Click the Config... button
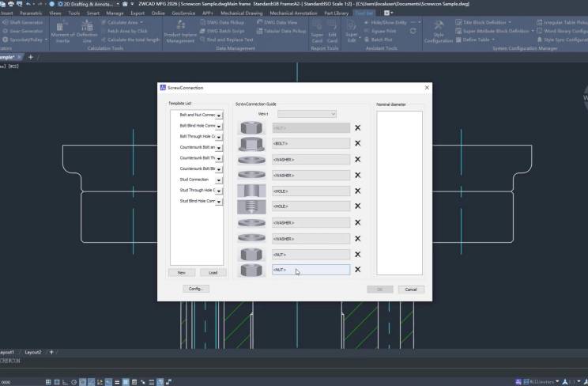This screenshot has width=588, height=386. tap(196, 289)
